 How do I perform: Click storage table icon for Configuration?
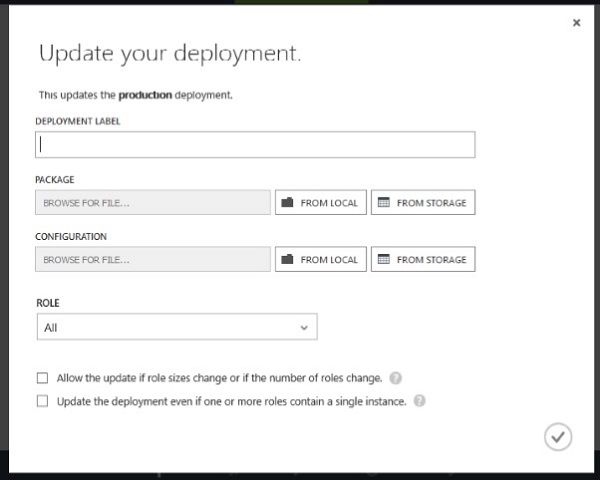(x=383, y=260)
